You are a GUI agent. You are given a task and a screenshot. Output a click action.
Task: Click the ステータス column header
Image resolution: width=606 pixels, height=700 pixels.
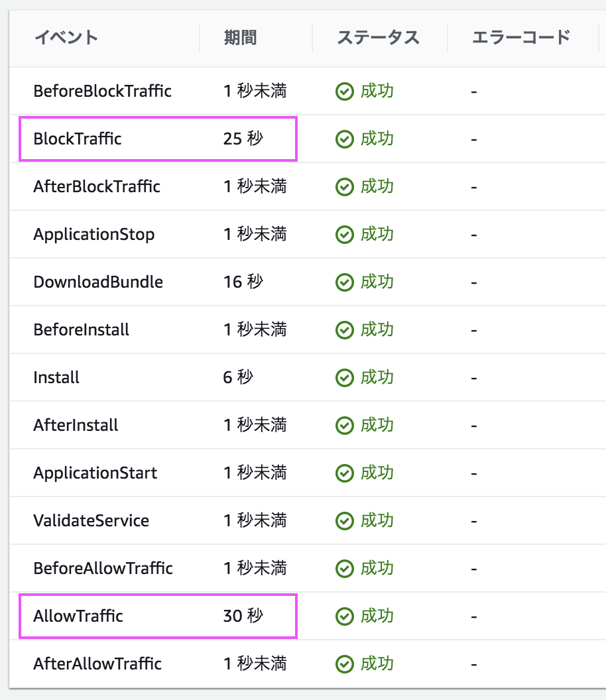pos(378,38)
